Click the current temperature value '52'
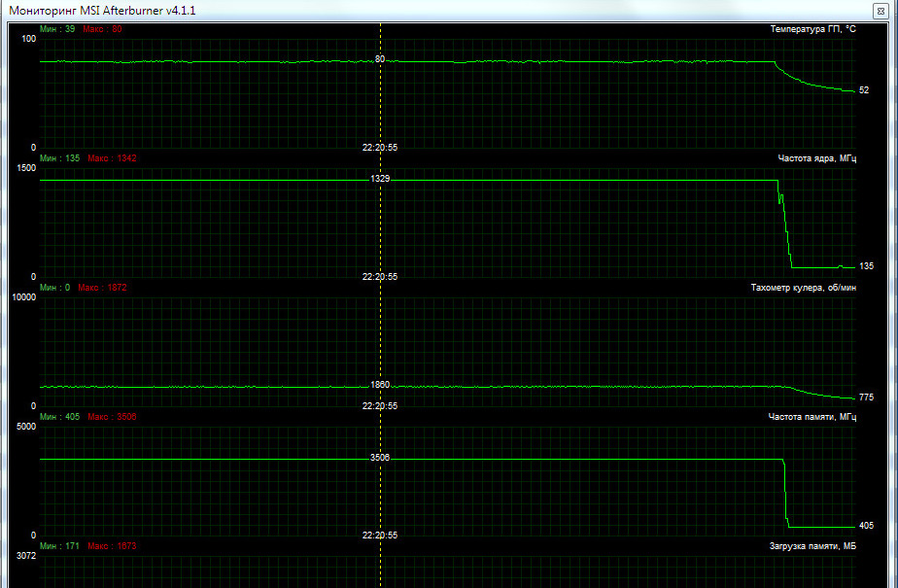This screenshot has width=898, height=588. (864, 90)
